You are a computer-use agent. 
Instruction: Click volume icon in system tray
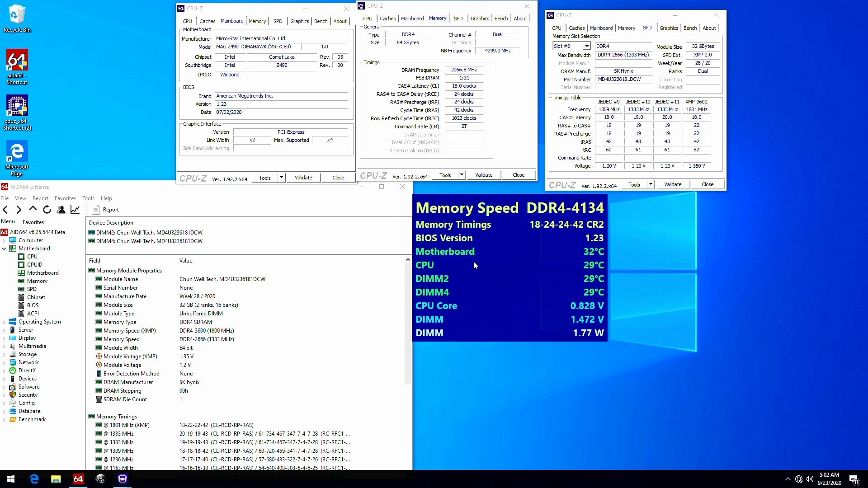(810, 479)
